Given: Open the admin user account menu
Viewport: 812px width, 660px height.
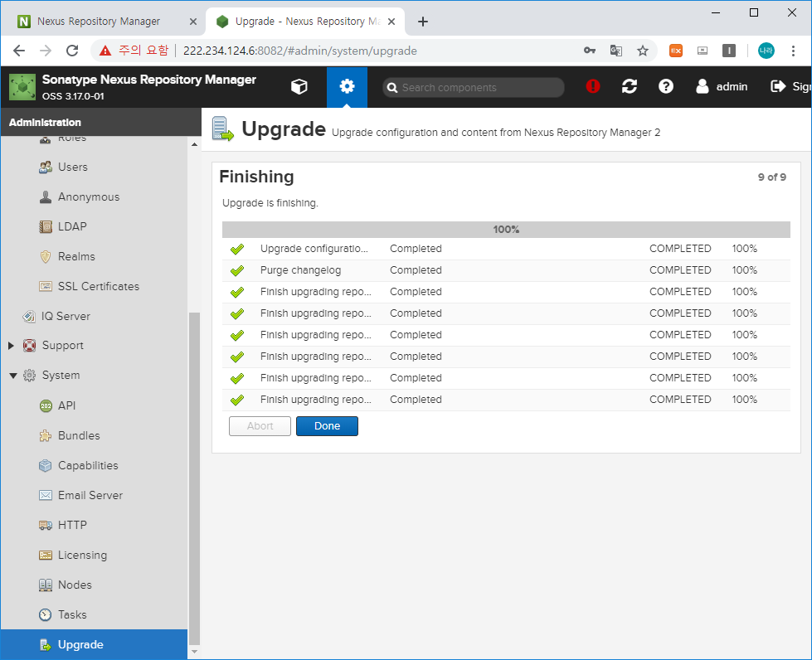Looking at the screenshot, I should tap(722, 86).
